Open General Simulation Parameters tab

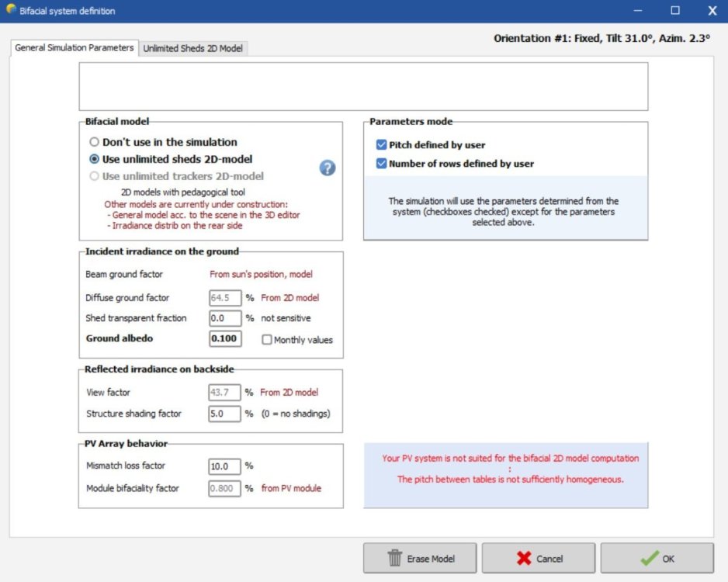[75, 48]
